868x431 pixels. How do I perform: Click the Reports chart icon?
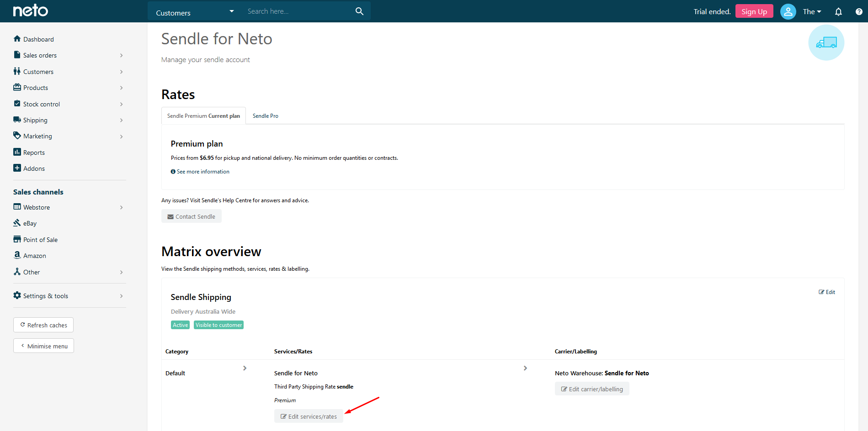point(17,152)
